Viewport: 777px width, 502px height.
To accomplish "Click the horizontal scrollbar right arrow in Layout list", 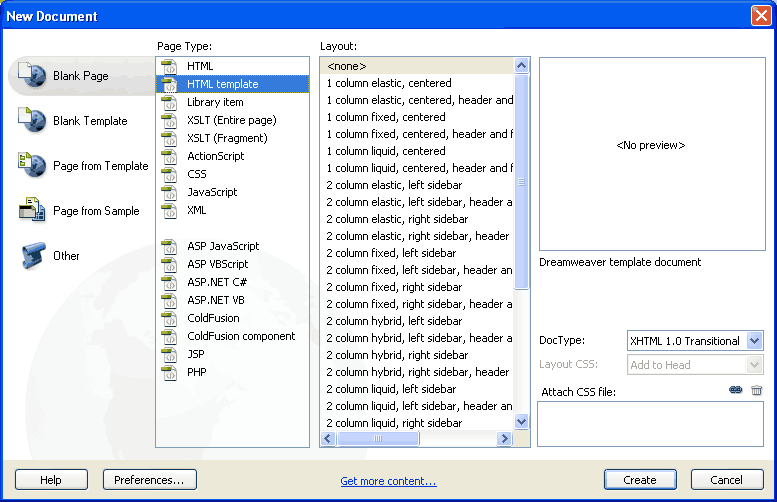I will click(504, 438).
